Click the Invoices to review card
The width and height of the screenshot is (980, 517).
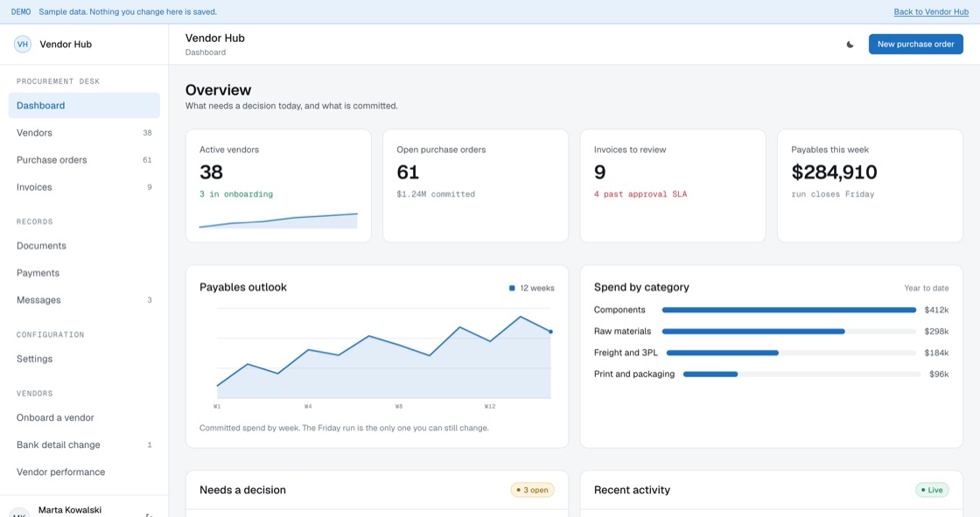click(673, 185)
